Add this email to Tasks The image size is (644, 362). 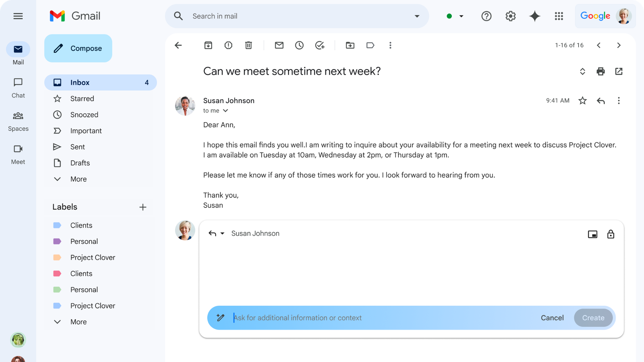(319, 45)
